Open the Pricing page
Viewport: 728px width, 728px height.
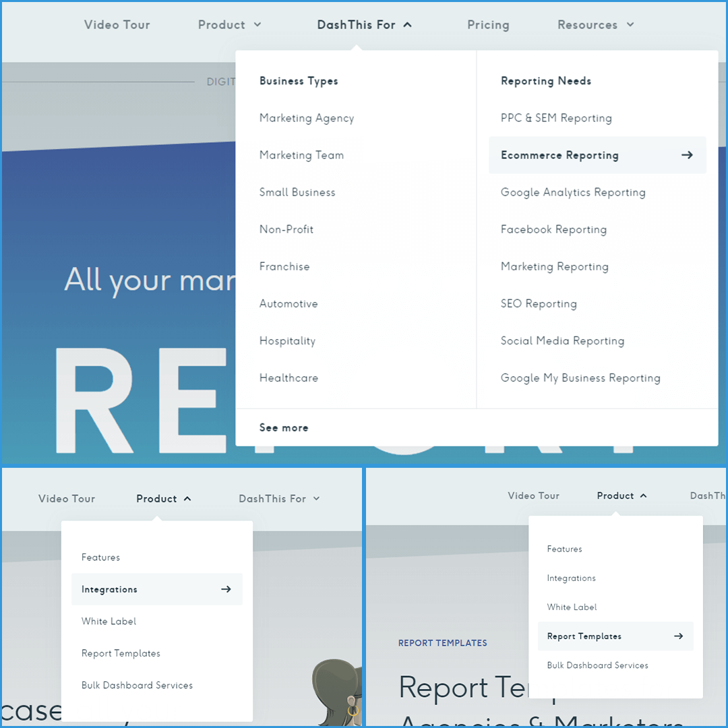click(488, 24)
